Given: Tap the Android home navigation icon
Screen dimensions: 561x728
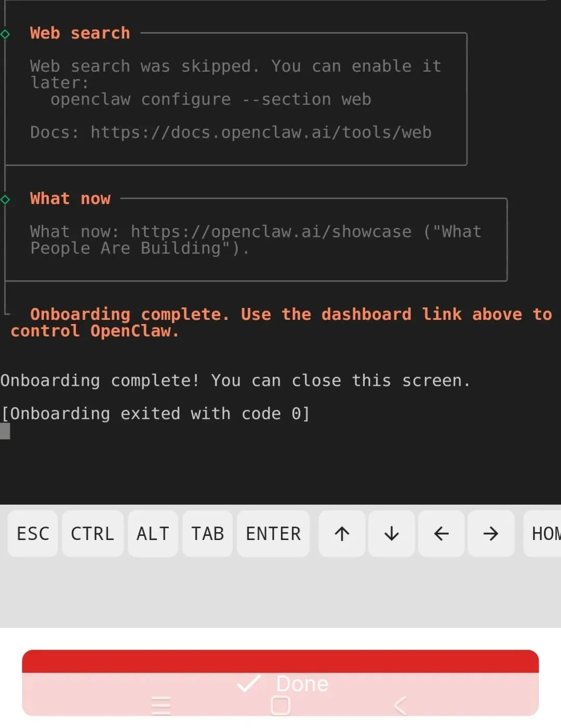Looking at the screenshot, I should [x=280, y=706].
